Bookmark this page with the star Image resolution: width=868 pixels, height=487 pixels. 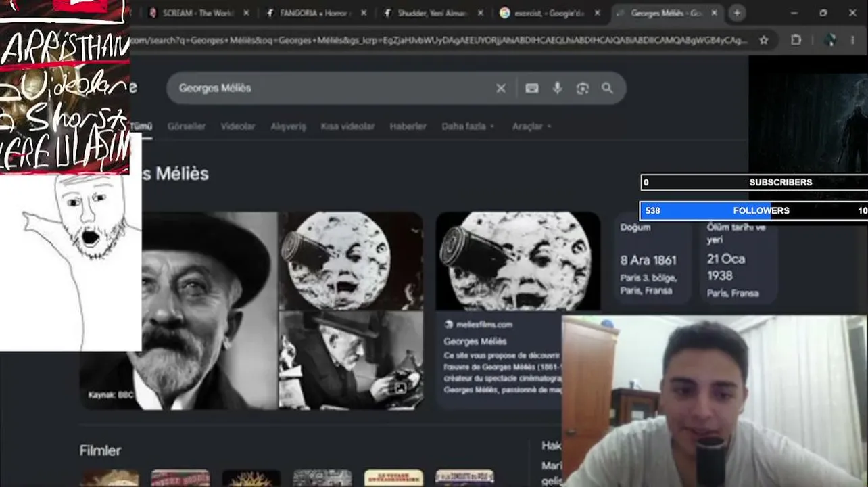click(x=763, y=40)
